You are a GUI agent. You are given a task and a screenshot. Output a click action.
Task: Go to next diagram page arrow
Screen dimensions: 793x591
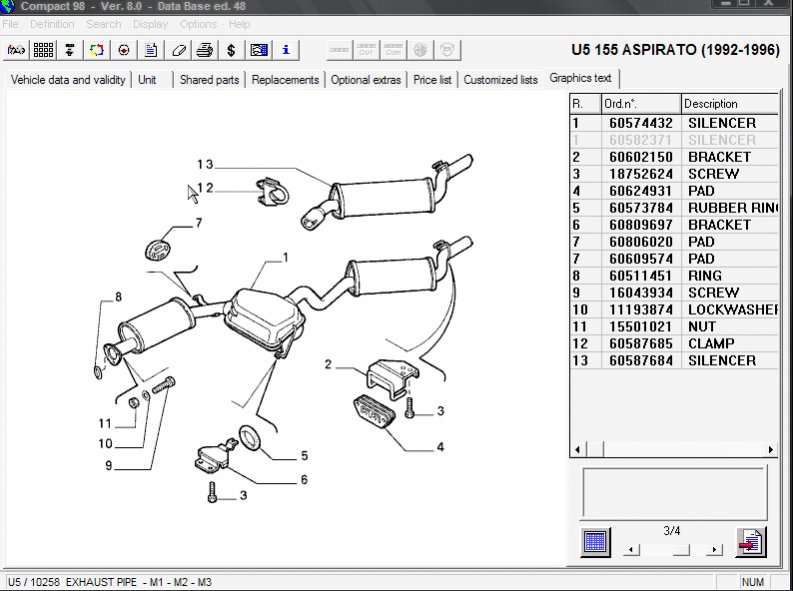pos(714,550)
